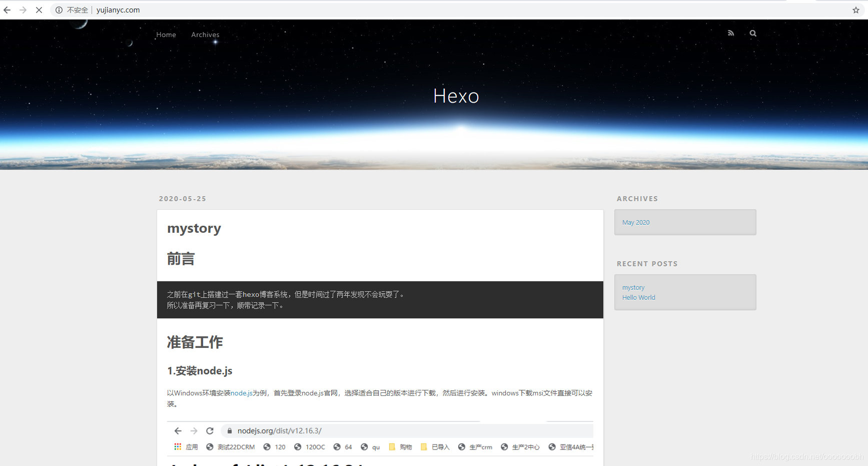The height and width of the screenshot is (466, 868).
Task: Click the ARCHIVES sidebar heading
Action: pyautogui.click(x=637, y=199)
